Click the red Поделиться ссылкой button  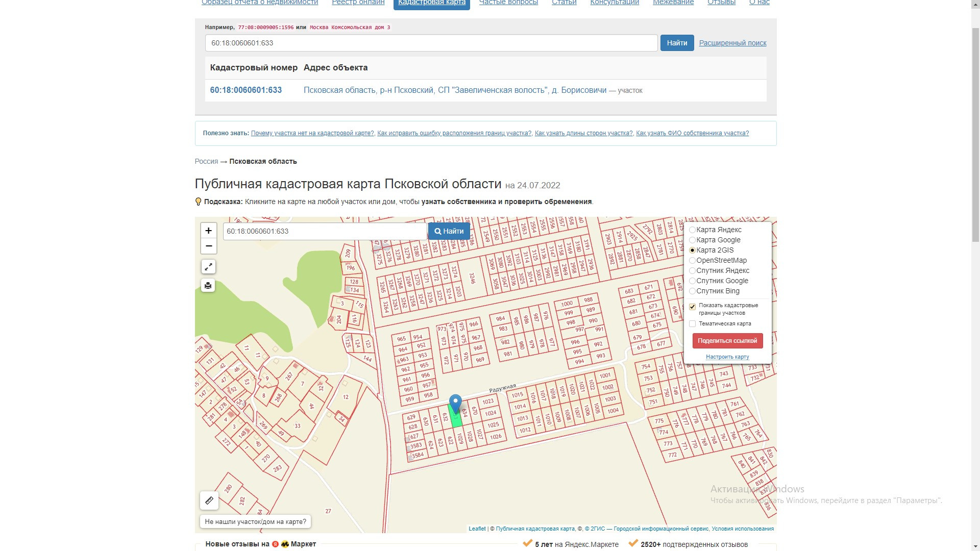[727, 341]
